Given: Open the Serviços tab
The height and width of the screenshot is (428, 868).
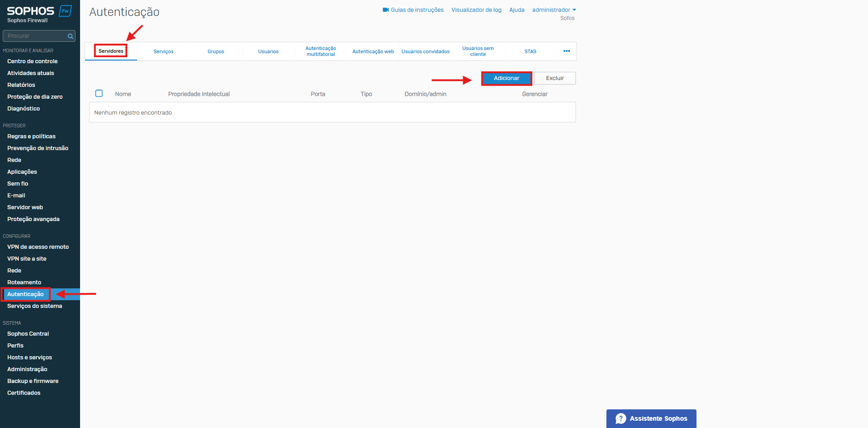Looking at the screenshot, I should click(163, 51).
